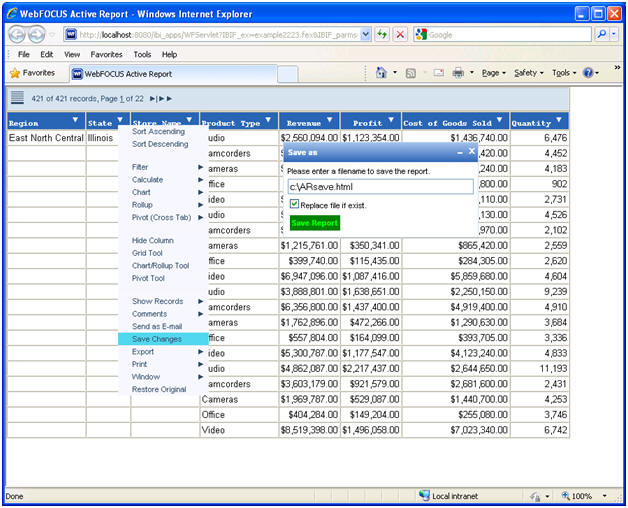
Task: Click the Google search provider icon
Action: tap(421, 34)
